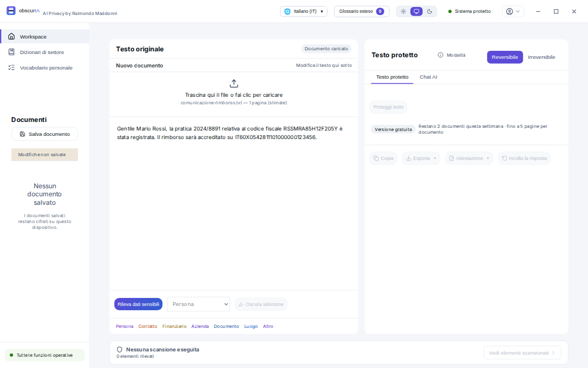Screen dimensions: 588x368
Task: Expand the Esporta dropdown arrow
Action: (435, 158)
